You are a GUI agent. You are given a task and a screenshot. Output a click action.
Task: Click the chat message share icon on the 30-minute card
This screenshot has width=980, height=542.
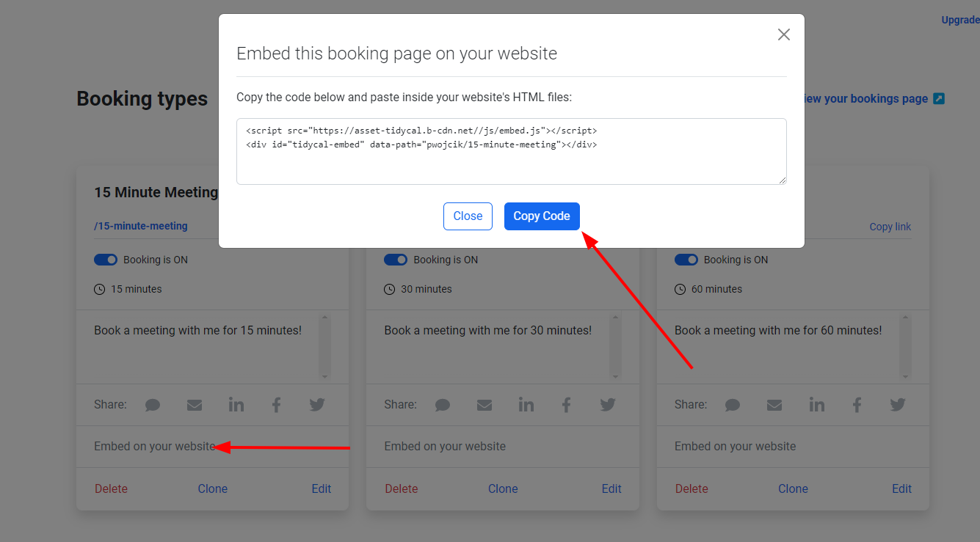443,405
